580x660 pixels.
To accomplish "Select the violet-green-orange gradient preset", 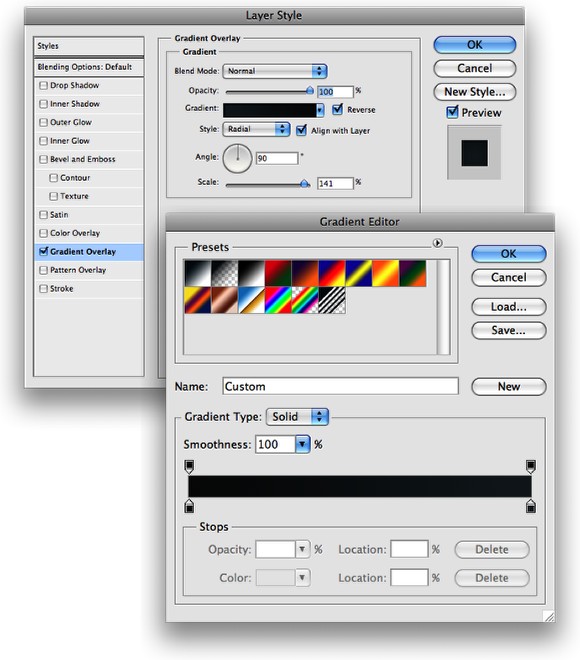I will tap(413, 273).
